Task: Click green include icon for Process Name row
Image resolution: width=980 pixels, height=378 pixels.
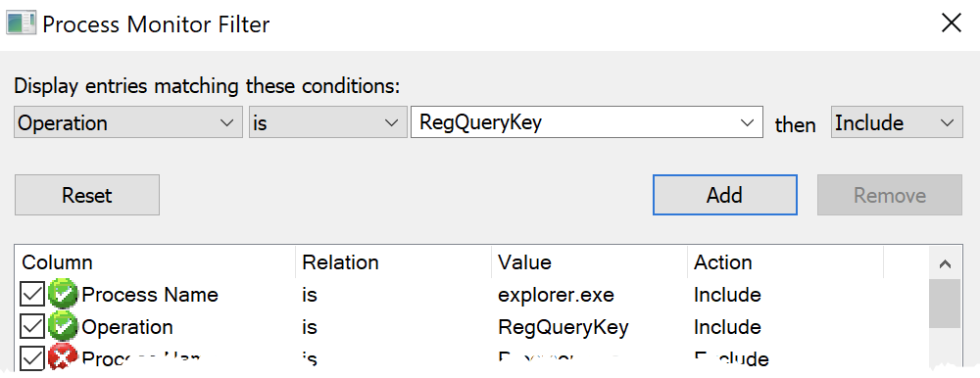Action: 63,295
